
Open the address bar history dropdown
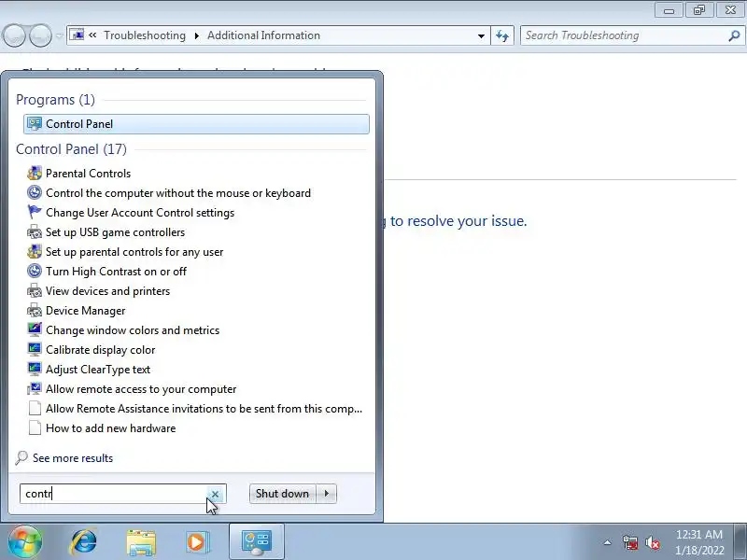(x=481, y=35)
